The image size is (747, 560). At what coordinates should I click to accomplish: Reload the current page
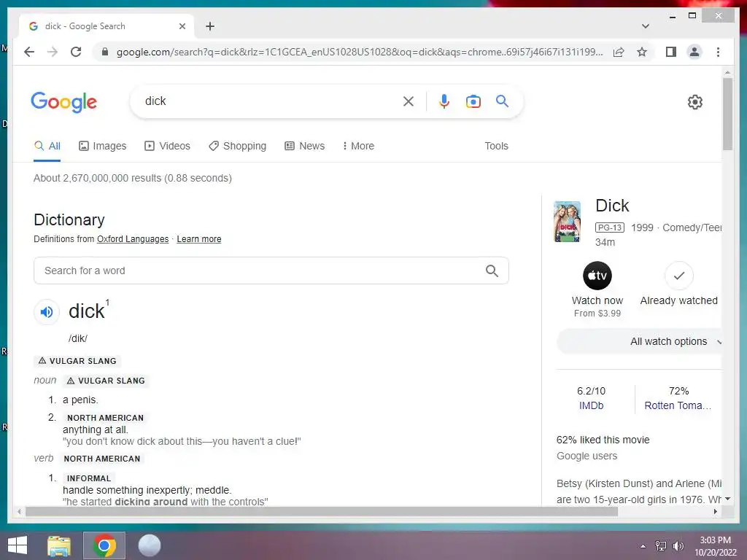coord(76,52)
